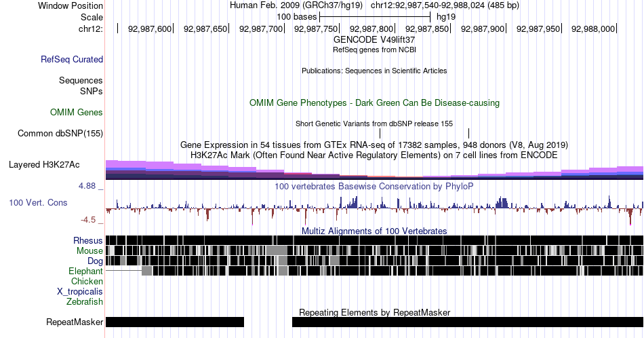
Task: Click Short Genetic Variants from dbSNP title
Action: point(374,124)
